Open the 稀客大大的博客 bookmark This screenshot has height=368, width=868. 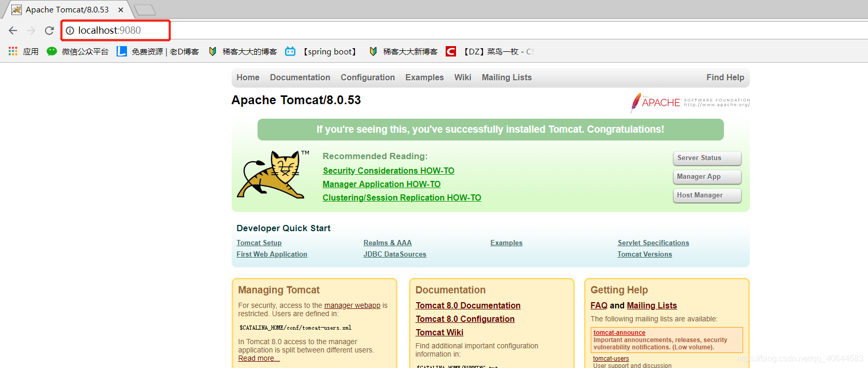[x=243, y=51]
